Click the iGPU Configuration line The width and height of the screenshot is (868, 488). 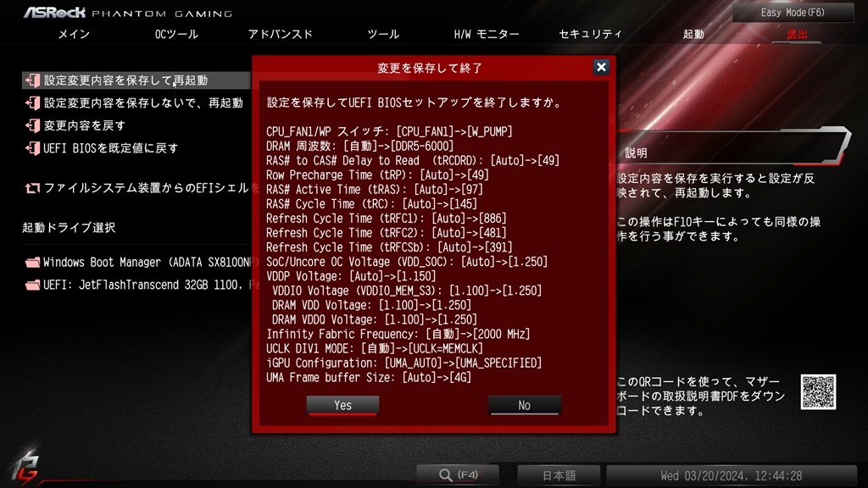tap(404, 363)
